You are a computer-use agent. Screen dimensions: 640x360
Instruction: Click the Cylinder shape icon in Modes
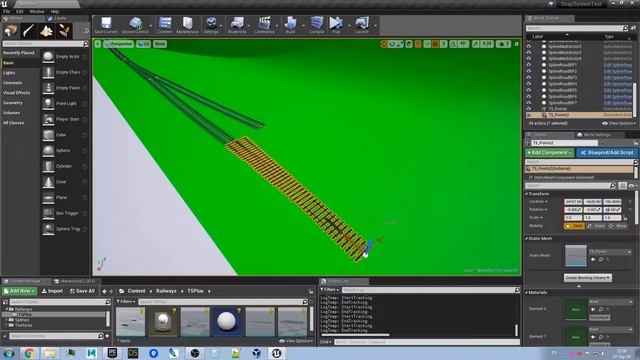tap(48, 166)
